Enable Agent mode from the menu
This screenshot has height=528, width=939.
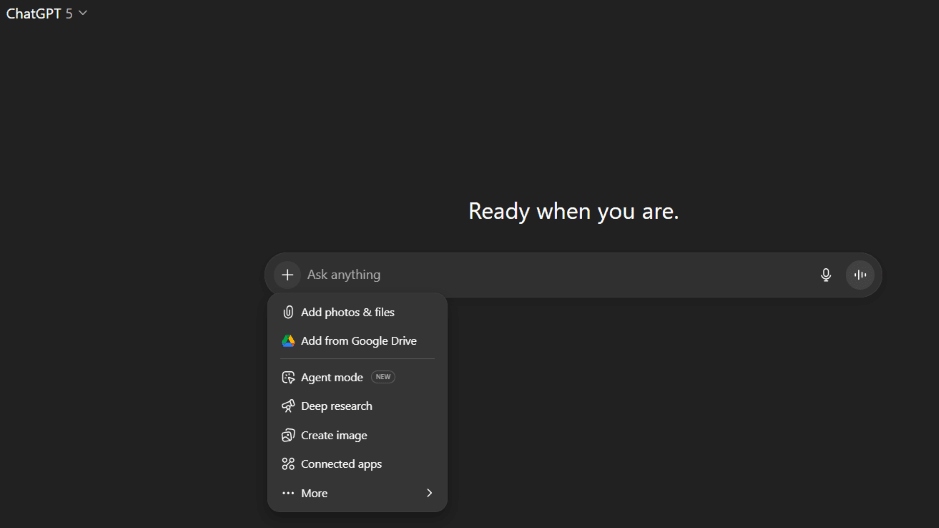point(358,377)
